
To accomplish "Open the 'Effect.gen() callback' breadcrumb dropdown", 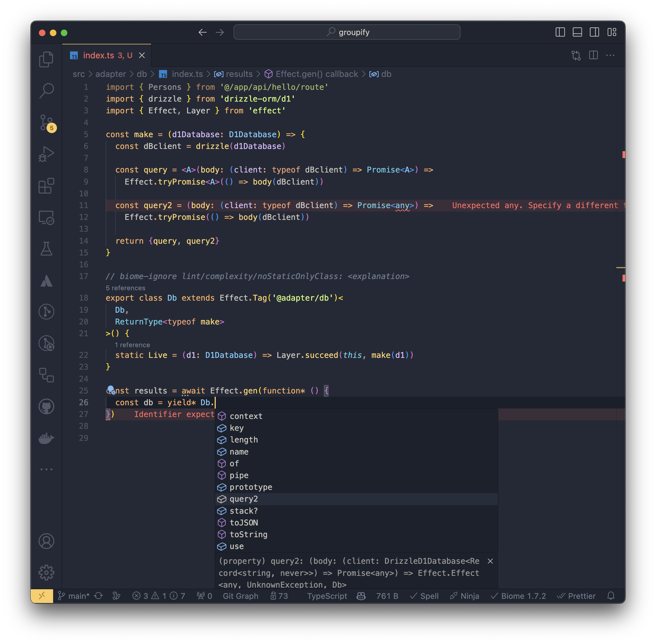I will tap(317, 74).
